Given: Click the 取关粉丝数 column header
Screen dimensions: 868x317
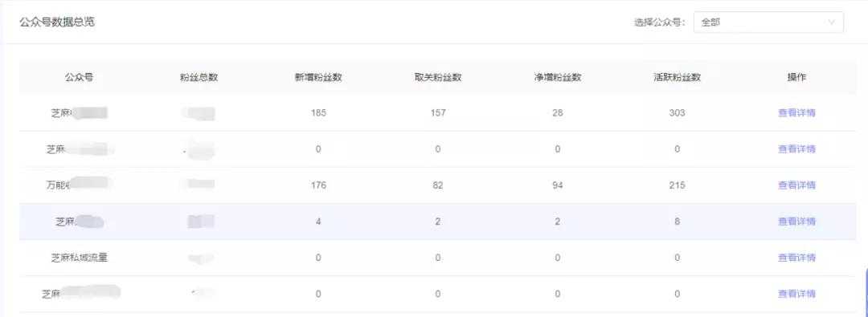Looking at the screenshot, I should point(438,78).
